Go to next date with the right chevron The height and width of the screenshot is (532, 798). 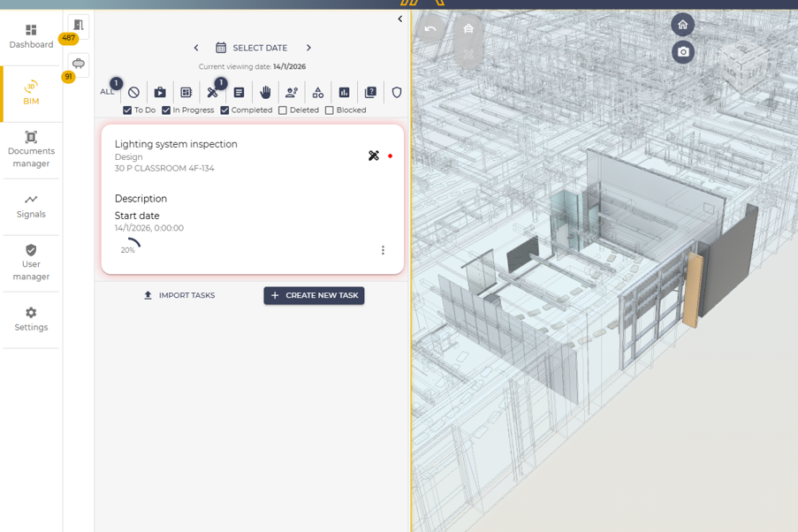(x=308, y=48)
